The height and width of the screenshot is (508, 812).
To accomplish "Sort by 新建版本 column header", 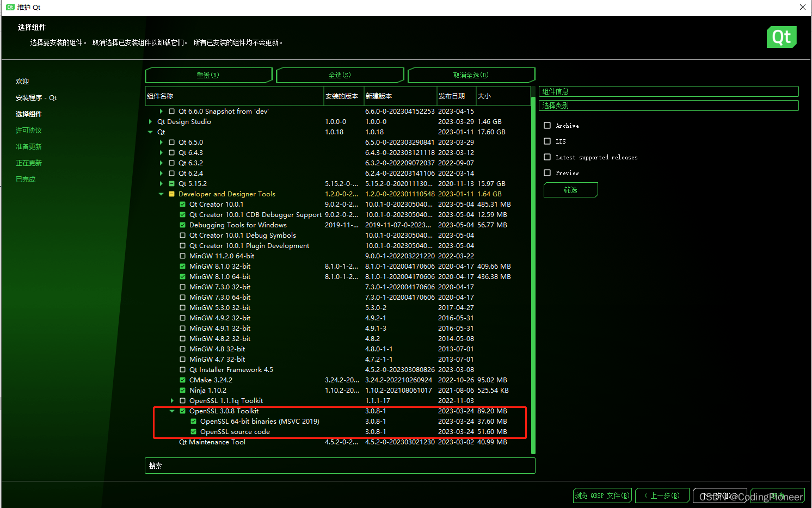I will tap(400, 96).
